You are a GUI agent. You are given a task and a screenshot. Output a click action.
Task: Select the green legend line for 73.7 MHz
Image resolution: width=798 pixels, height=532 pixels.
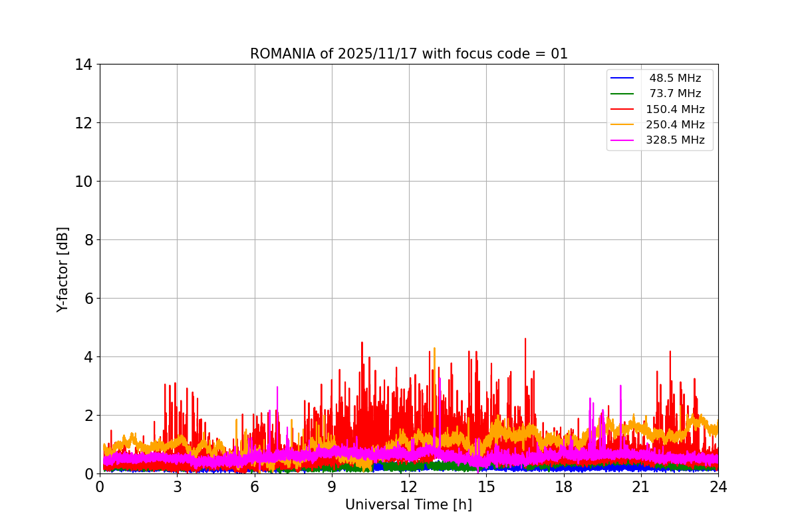tap(622, 94)
